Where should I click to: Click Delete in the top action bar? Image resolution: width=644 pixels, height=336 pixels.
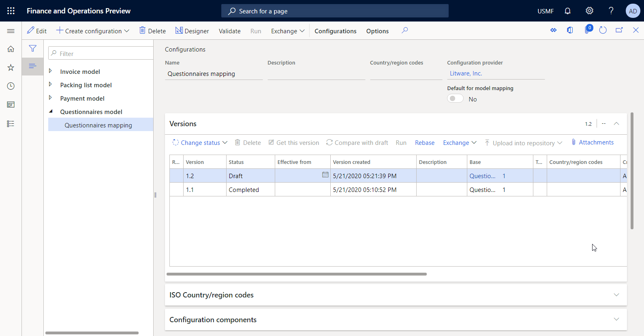pyautogui.click(x=153, y=31)
